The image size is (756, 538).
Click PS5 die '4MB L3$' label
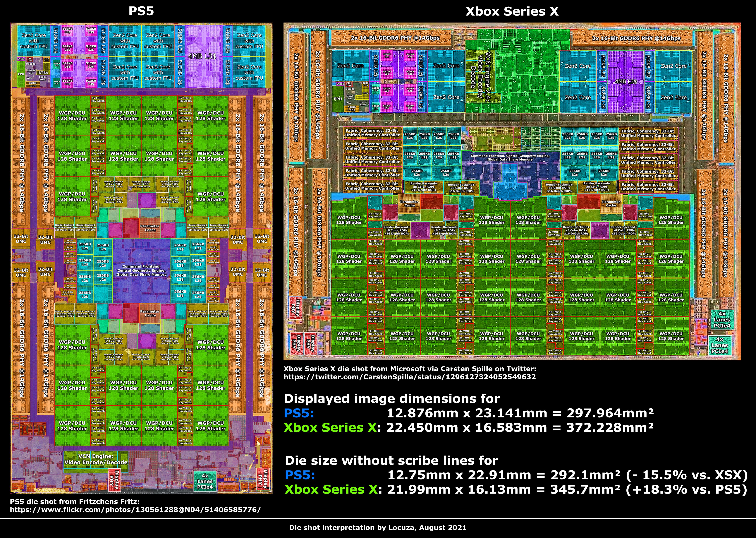pyautogui.click(x=202, y=56)
